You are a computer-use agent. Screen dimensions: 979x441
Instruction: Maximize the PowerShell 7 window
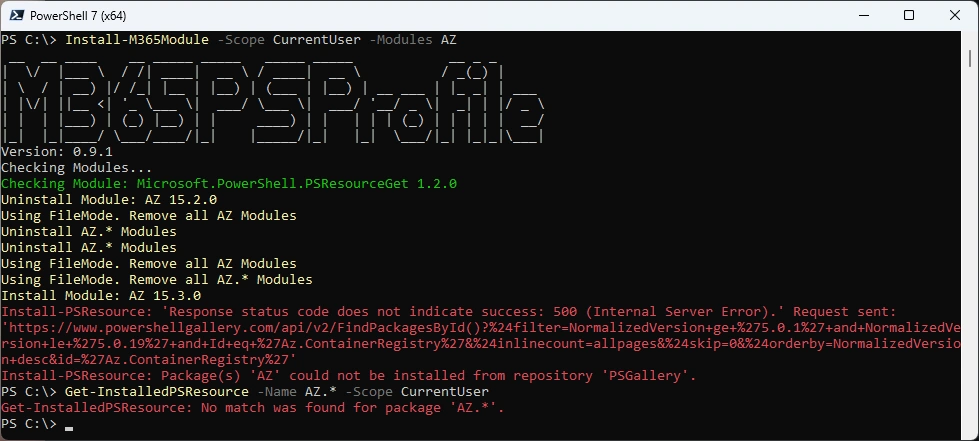(x=908, y=15)
